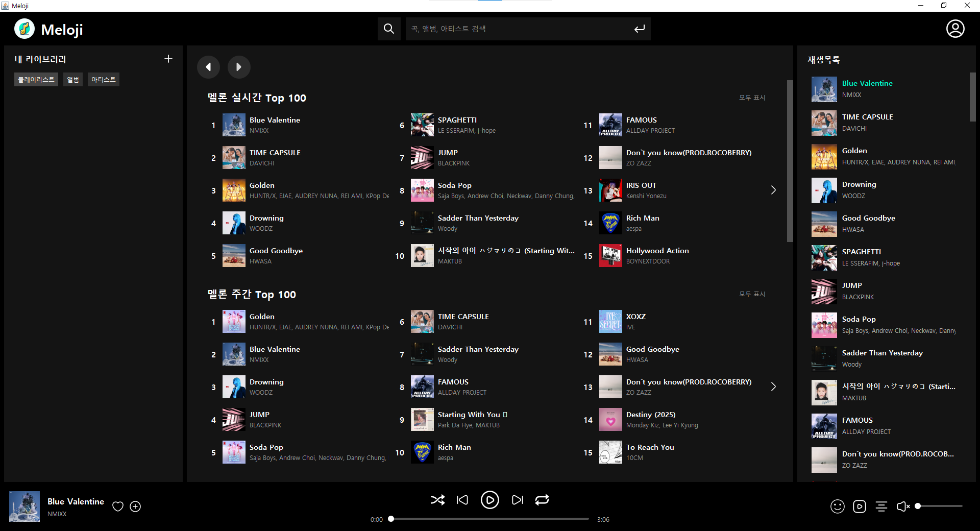Click To Reach You album cover

tap(610, 452)
